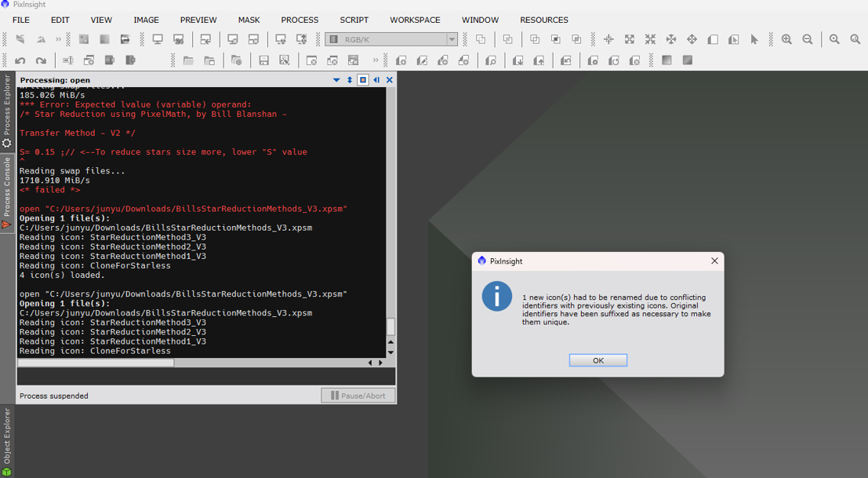Click the "4 icon(s) loaded." console line
The width and height of the screenshot is (868, 478).
tap(61, 275)
